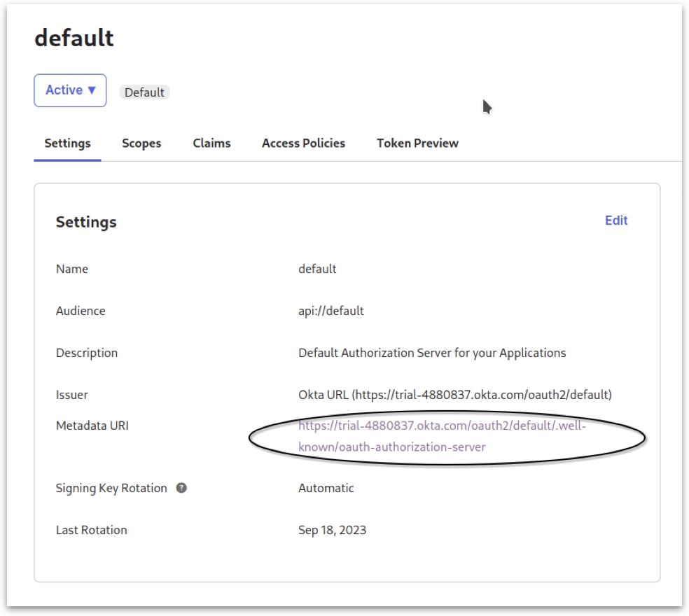Click the Settings panel heading

(86, 223)
